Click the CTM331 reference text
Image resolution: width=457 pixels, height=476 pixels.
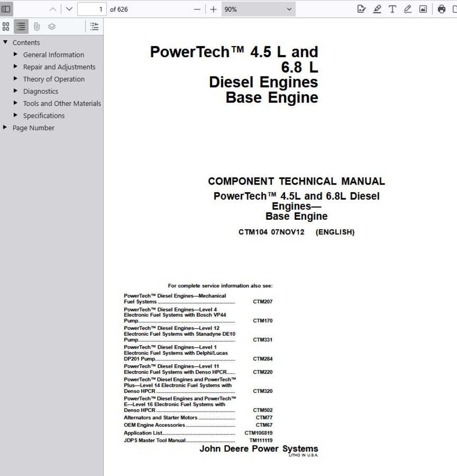tap(263, 340)
